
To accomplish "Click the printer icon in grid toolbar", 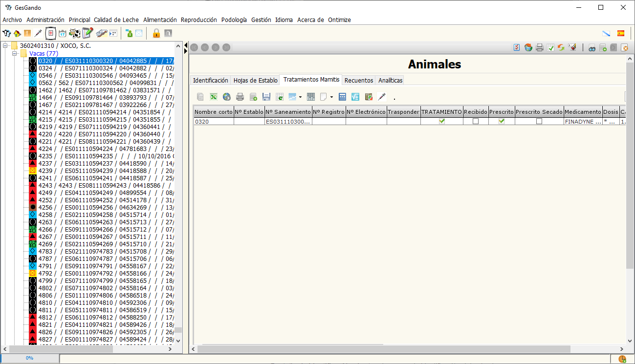I will [240, 97].
